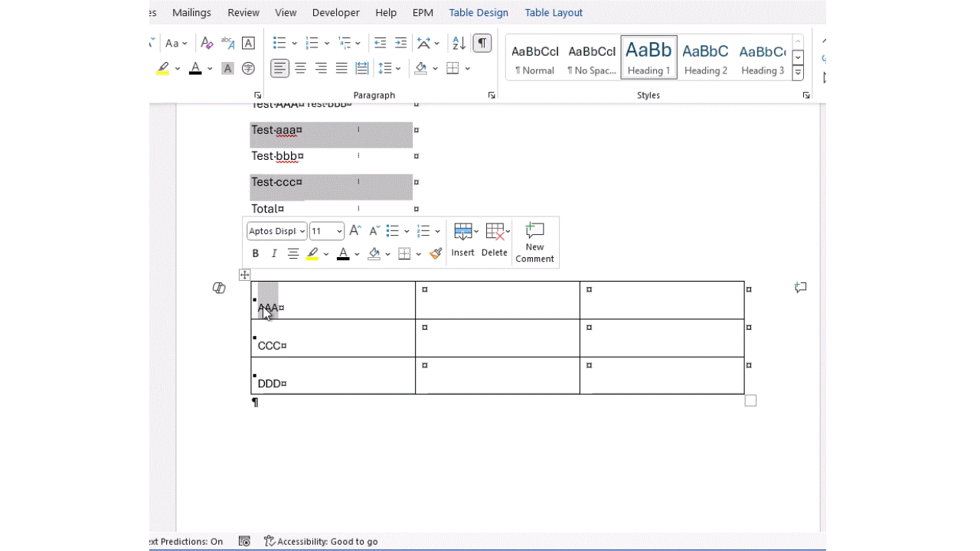Image resolution: width=980 pixels, height=551 pixels.
Task: Click the comment icon in right margin
Action: pos(801,288)
